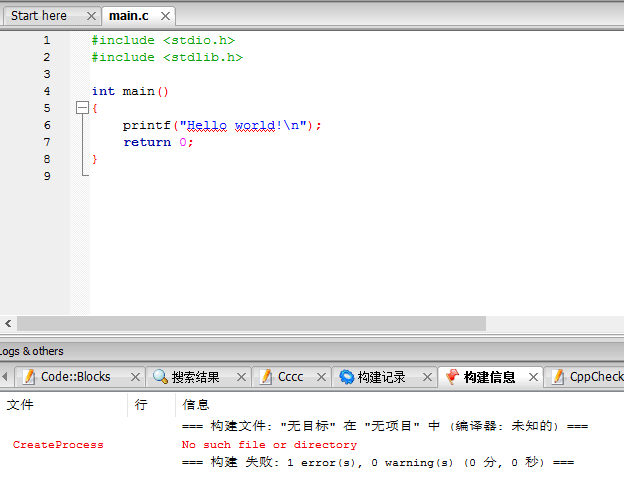Close the 搜索结果 tab
The width and height of the screenshot is (624, 497).
(x=241, y=377)
